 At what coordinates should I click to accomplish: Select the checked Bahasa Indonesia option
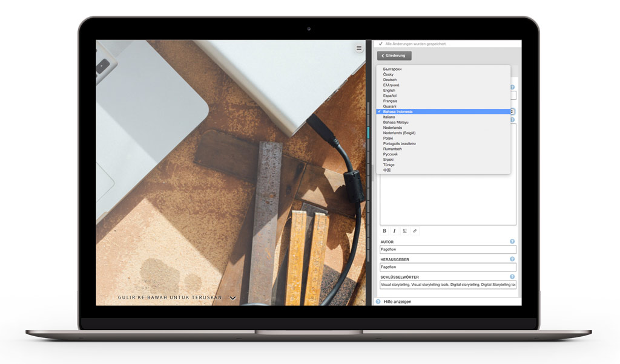point(398,112)
